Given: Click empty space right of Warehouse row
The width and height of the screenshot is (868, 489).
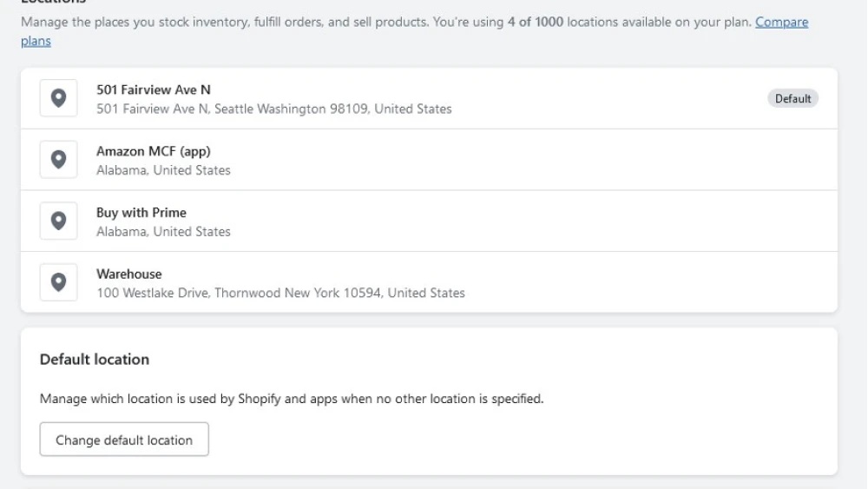Looking at the screenshot, I should pos(651,282).
